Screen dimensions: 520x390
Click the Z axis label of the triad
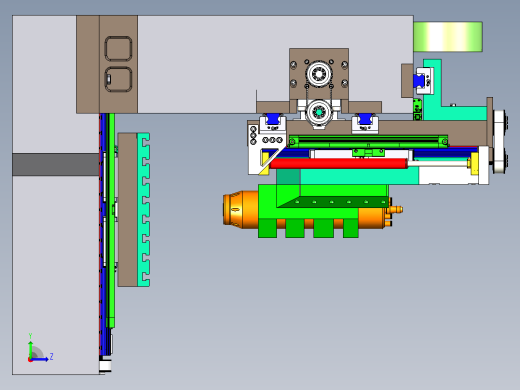pyautogui.click(x=51, y=357)
